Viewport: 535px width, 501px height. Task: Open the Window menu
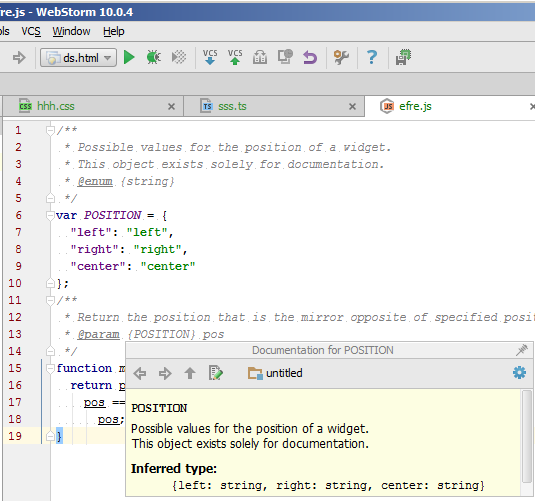click(x=71, y=31)
